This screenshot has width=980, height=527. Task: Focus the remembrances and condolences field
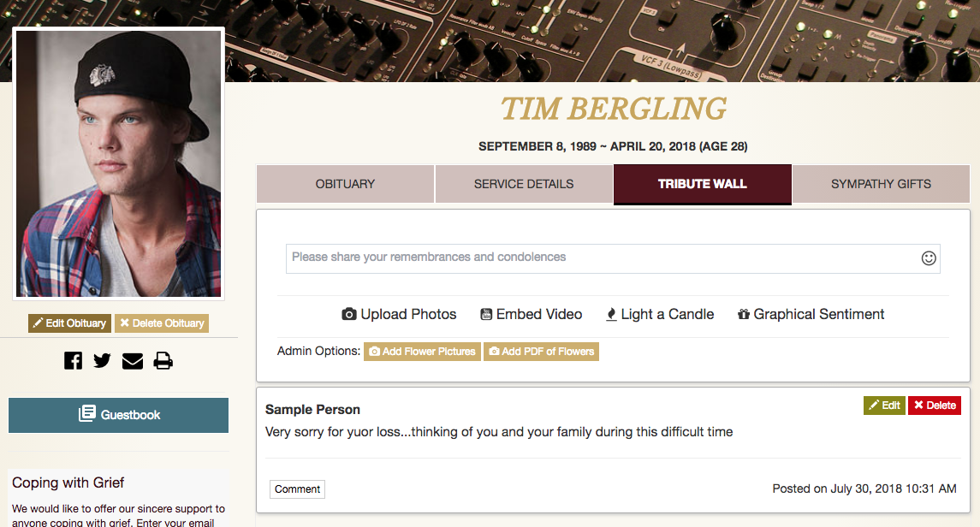click(599, 258)
